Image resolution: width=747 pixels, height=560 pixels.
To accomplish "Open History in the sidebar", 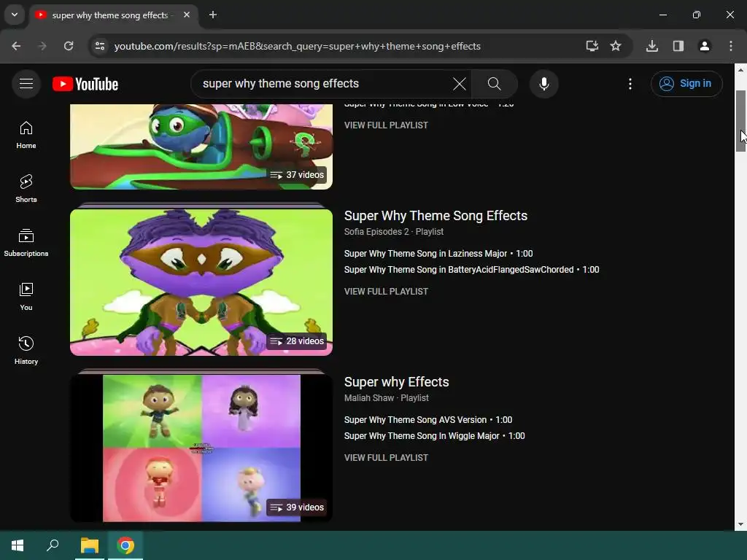I will point(26,351).
